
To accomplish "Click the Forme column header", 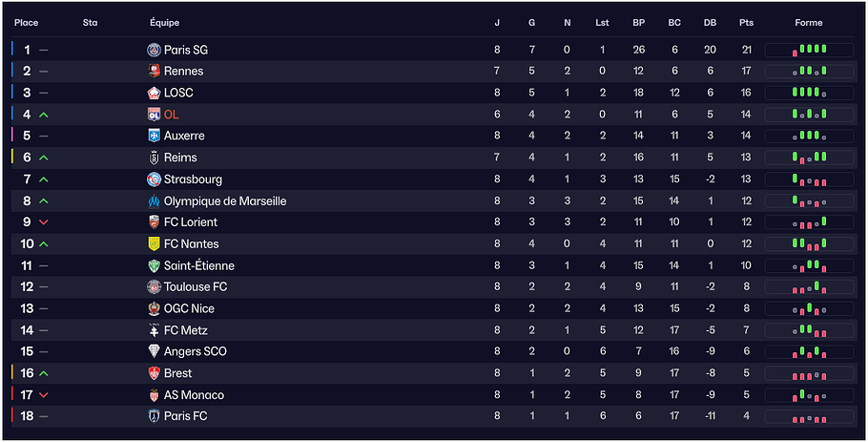I will pyautogui.click(x=808, y=23).
